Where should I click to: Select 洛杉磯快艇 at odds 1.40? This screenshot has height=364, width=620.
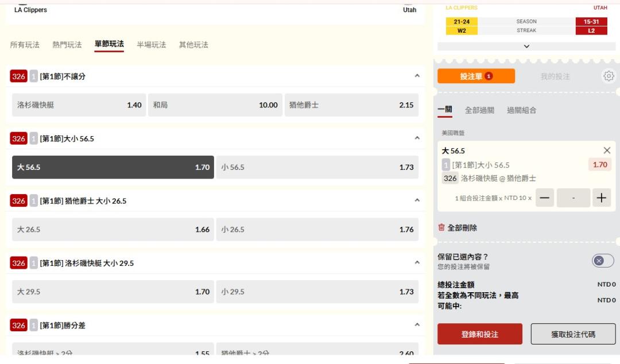click(x=79, y=105)
